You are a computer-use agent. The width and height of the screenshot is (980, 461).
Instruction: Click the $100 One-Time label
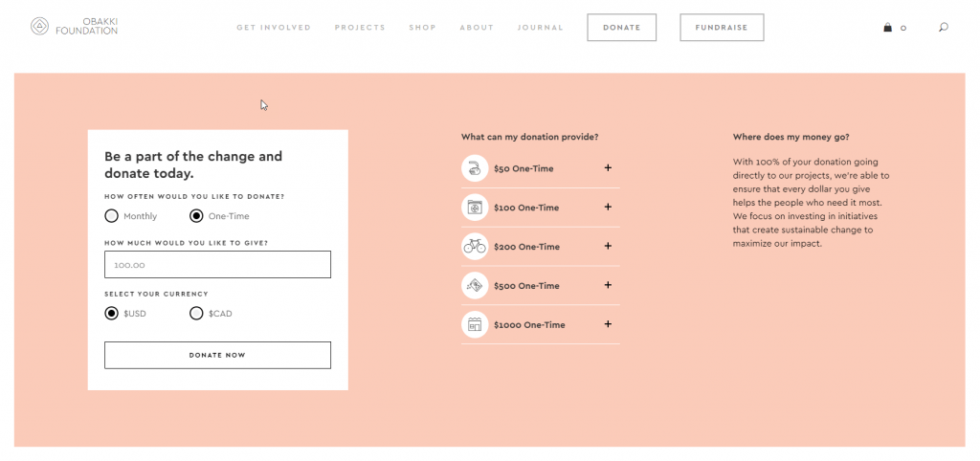(526, 208)
